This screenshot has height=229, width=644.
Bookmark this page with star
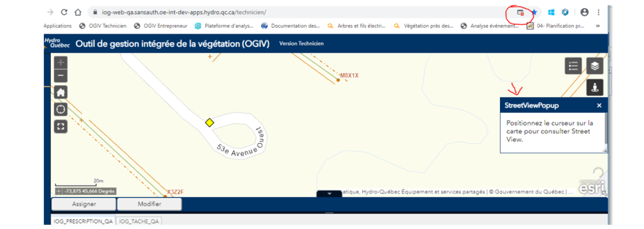pyautogui.click(x=534, y=12)
